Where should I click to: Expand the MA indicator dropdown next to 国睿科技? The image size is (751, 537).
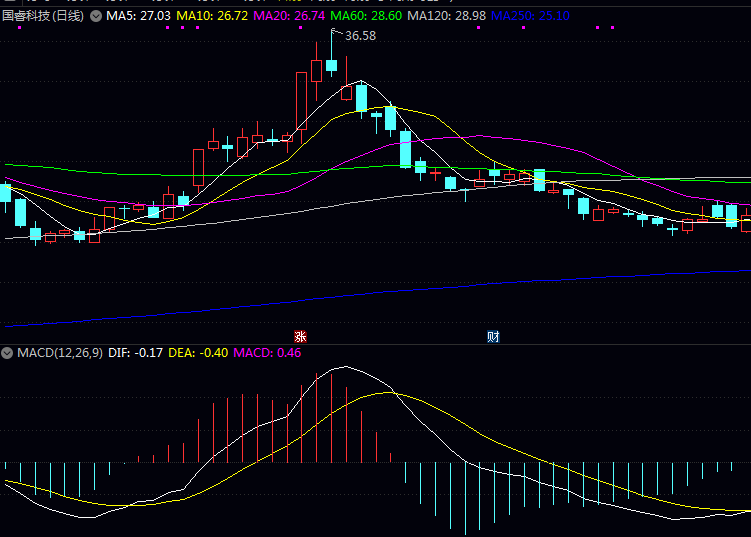tap(96, 17)
